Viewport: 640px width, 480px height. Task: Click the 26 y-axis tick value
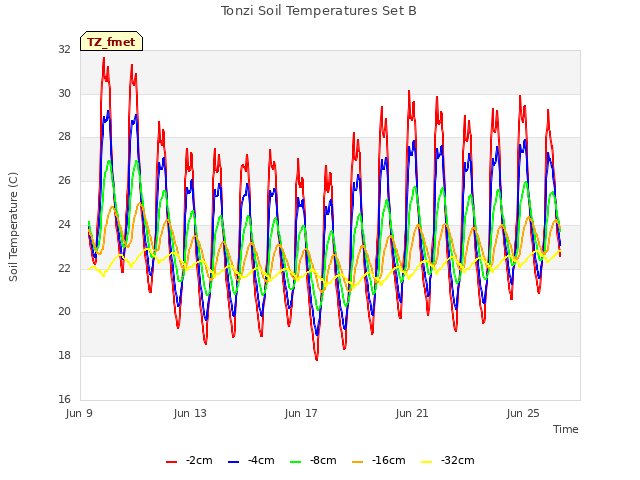[64, 180]
